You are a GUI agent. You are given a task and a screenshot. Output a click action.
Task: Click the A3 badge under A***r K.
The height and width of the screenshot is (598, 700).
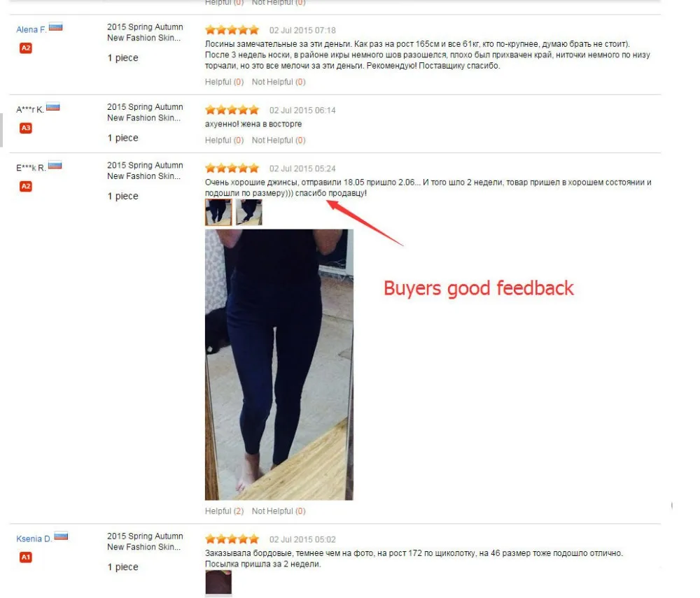coord(26,128)
